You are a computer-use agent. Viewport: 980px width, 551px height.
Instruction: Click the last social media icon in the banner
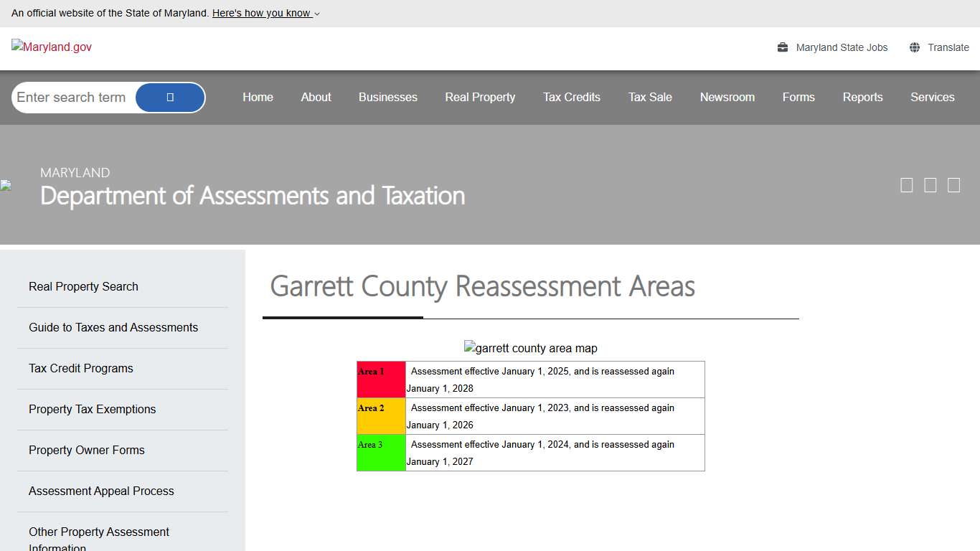point(953,184)
